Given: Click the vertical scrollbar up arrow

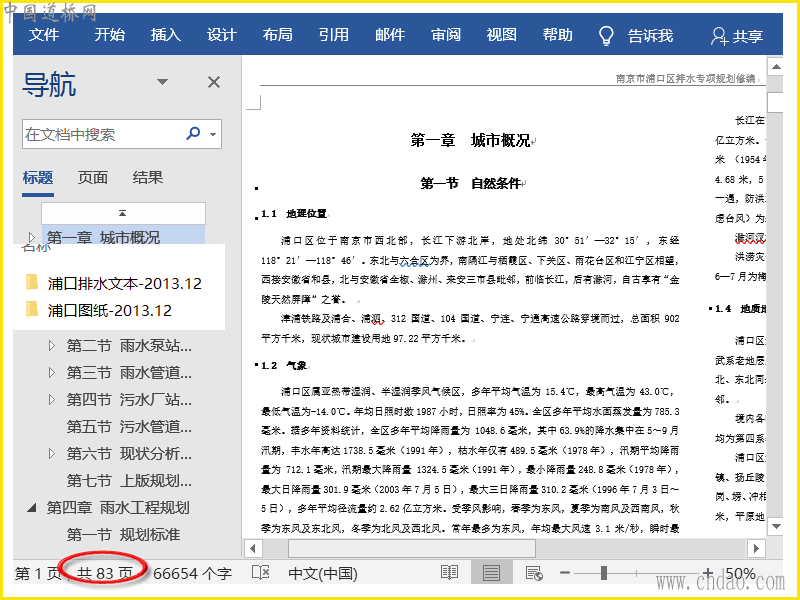Looking at the screenshot, I should point(776,67).
